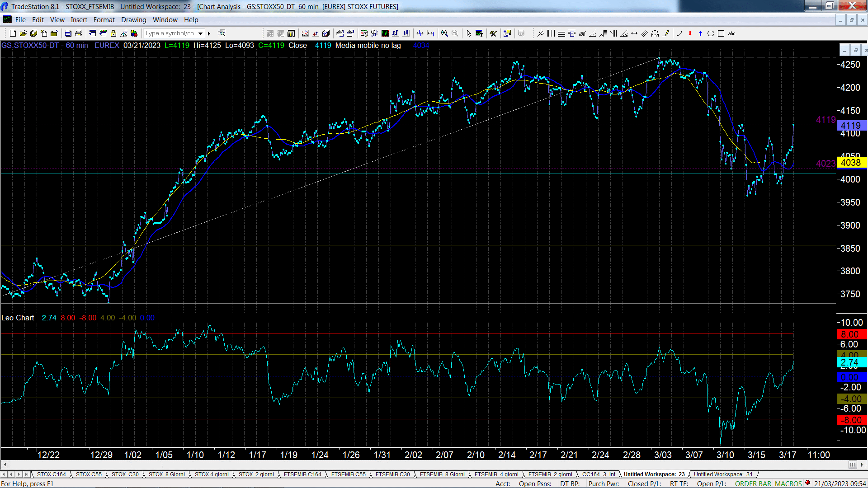Click the Leo Chart indicator label
This screenshot has width=868, height=488.
pos(18,318)
